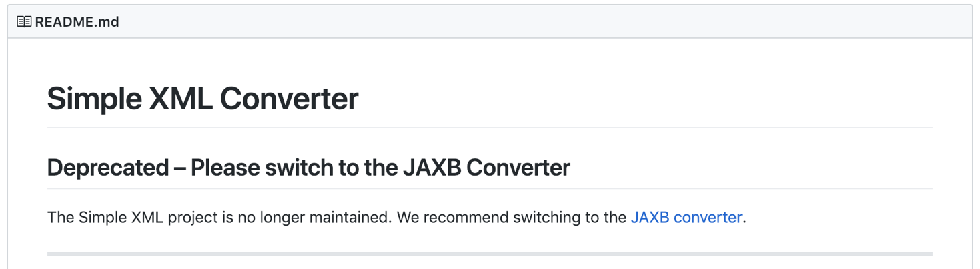Screen dimensions: 980x269
Task: Click the word "Simple" in the main title
Action: (x=94, y=99)
